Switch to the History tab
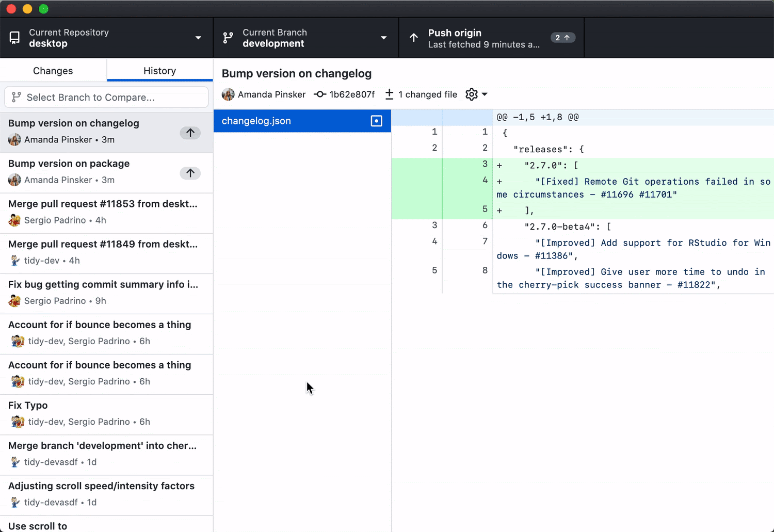 tap(159, 71)
